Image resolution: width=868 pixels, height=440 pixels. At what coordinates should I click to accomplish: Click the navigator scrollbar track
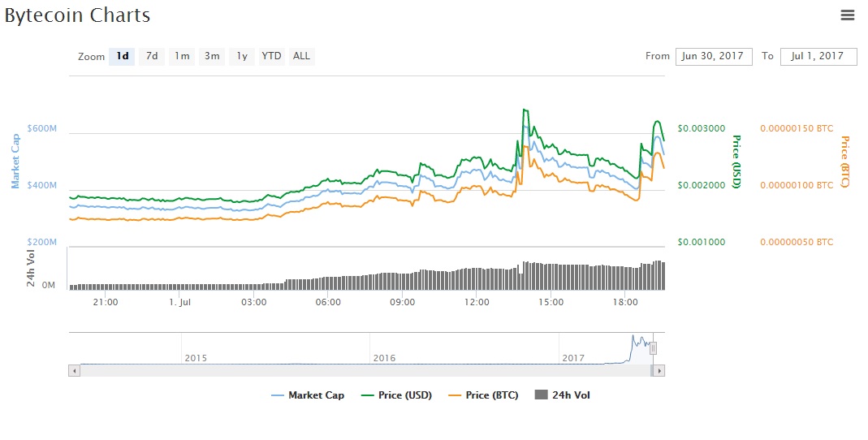coord(365,371)
